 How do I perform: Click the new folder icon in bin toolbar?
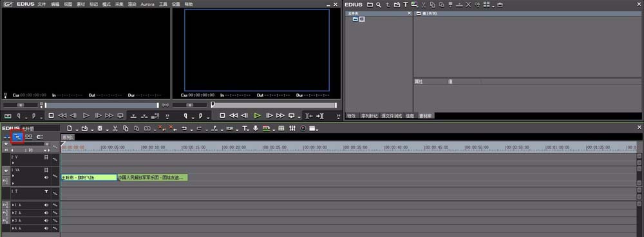point(370,5)
